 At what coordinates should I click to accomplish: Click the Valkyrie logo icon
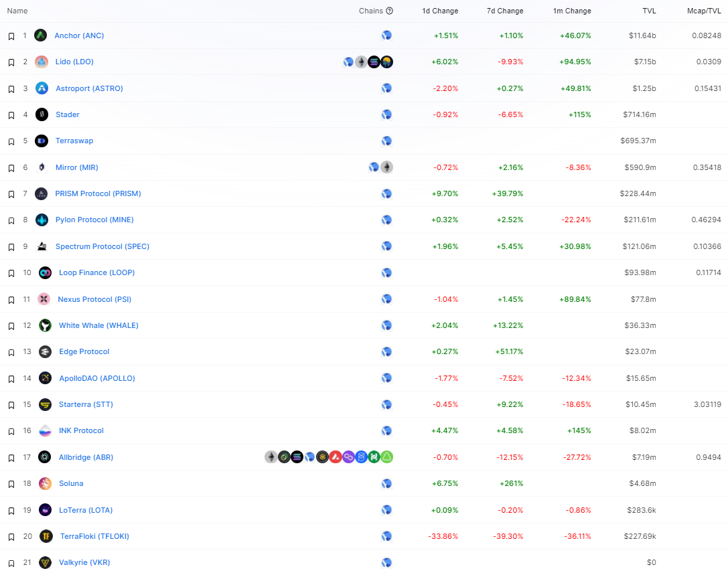[x=45, y=562]
